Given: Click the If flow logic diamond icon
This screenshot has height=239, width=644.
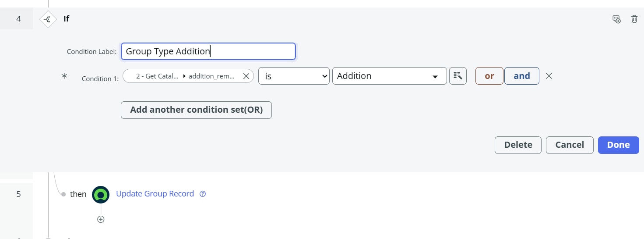Looking at the screenshot, I should (x=48, y=19).
